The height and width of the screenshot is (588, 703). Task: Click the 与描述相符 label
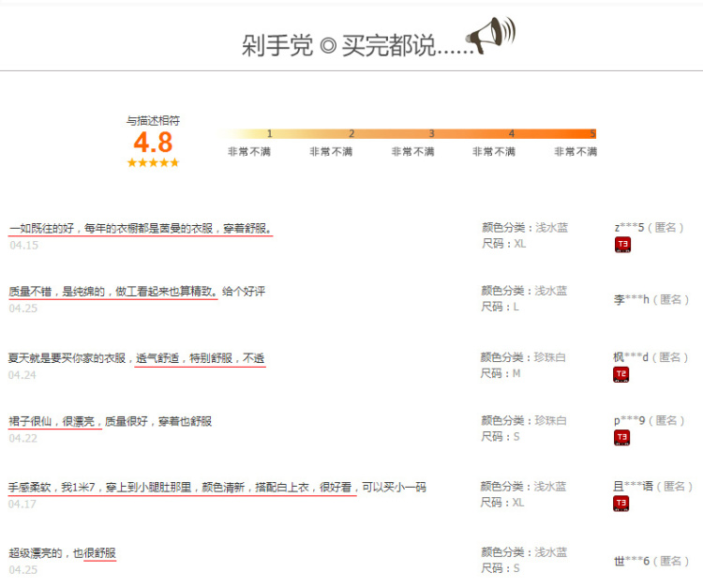pos(153,120)
